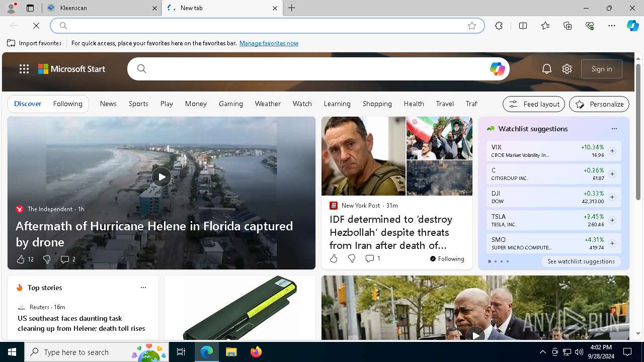Open the Weather category

[268, 104]
